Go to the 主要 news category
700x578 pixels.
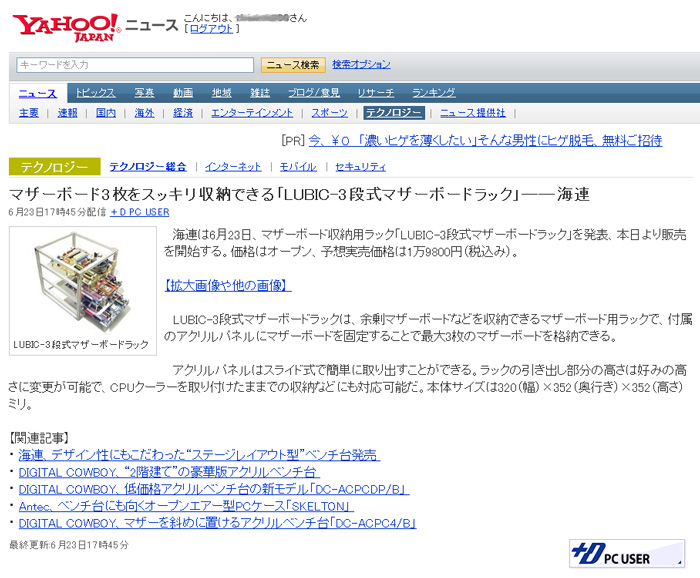pos(29,113)
